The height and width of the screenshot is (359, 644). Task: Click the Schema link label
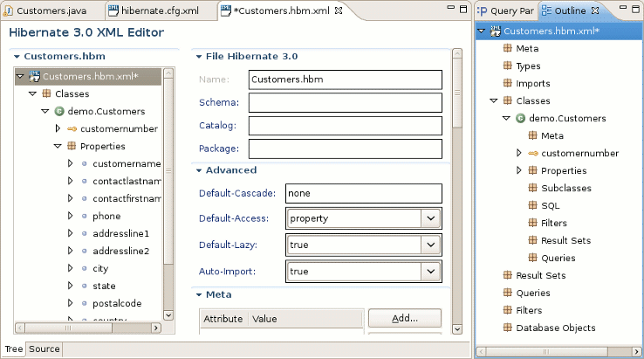[x=214, y=103]
